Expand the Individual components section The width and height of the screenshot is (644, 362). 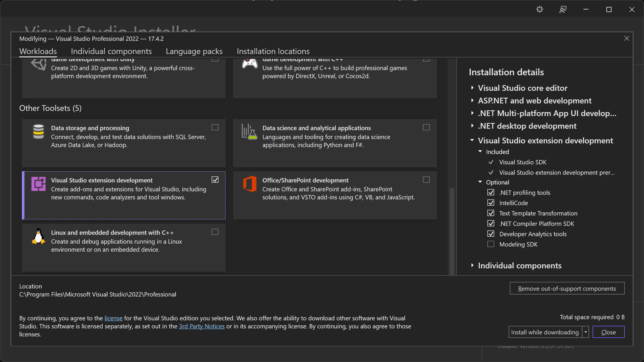tap(472, 265)
